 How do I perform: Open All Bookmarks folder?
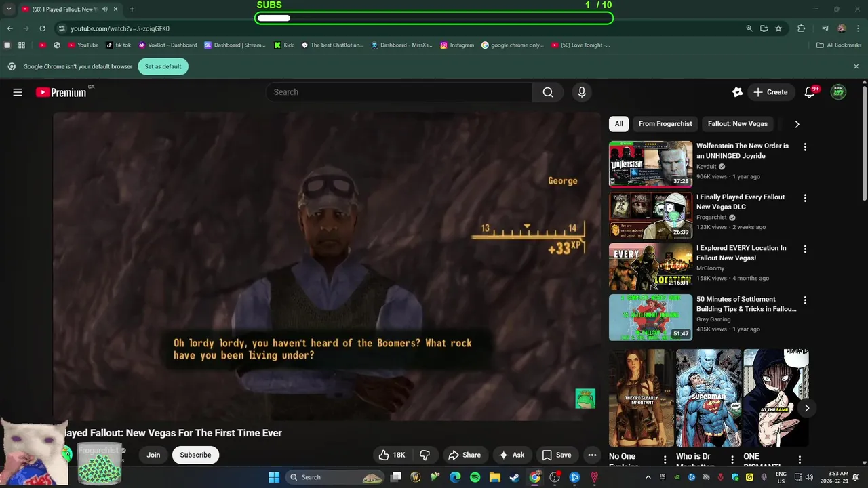(839, 45)
